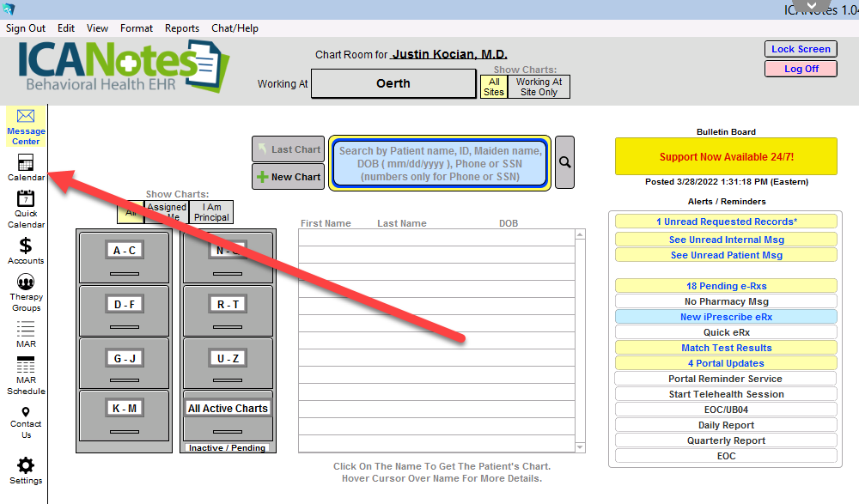Click the magnifying glass search button
859x504 pixels.
[564, 162]
